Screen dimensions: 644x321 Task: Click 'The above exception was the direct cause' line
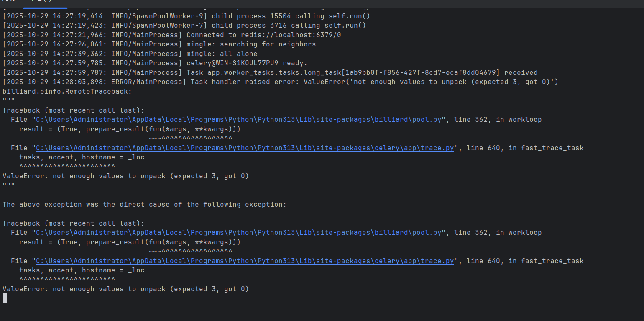pos(145,205)
